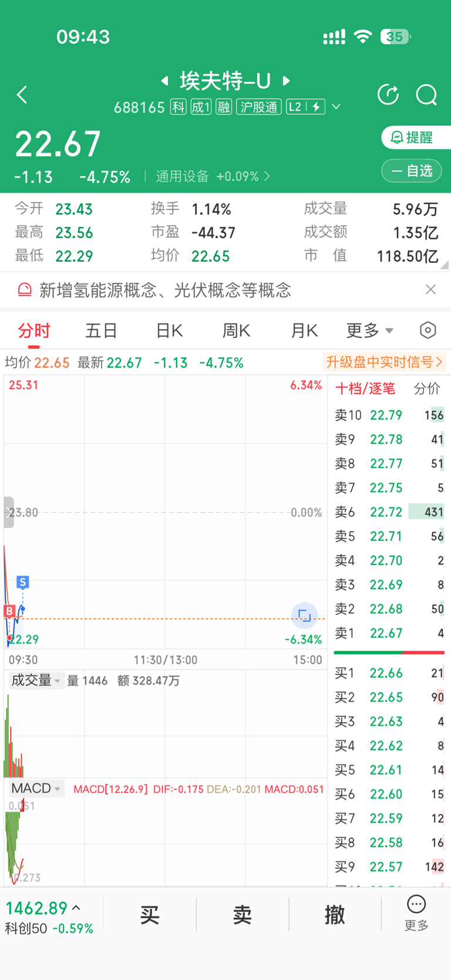The height and width of the screenshot is (980, 451).
Task: Open MACD indicator dropdown
Action: point(36,788)
